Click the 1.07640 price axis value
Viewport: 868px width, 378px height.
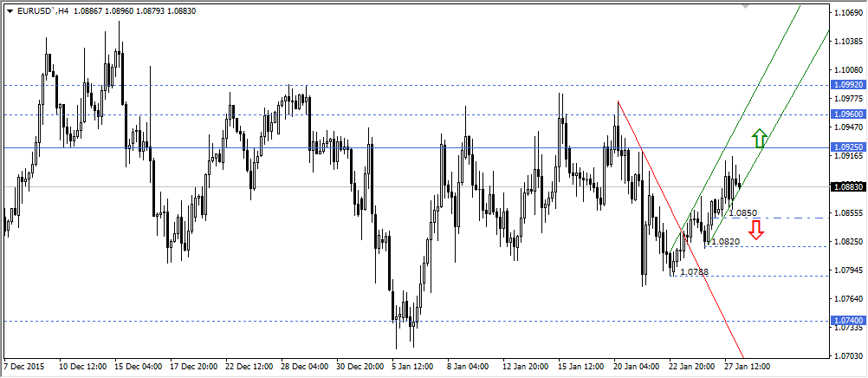849,299
